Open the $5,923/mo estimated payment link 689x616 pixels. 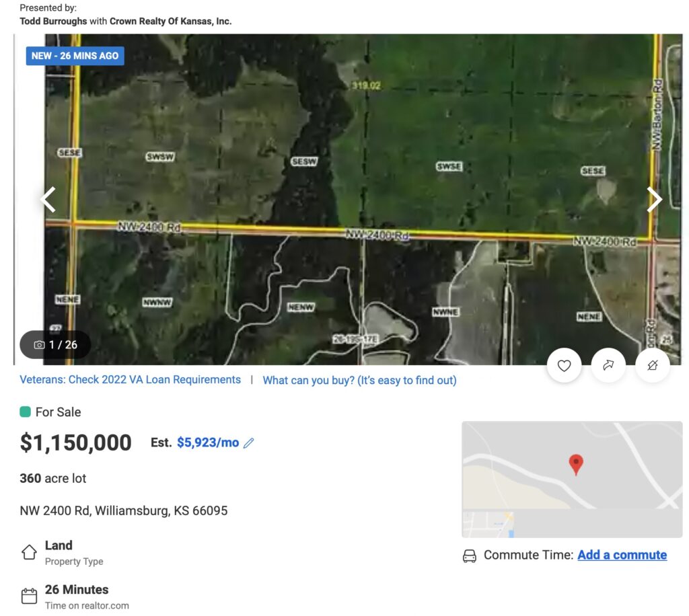point(207,442)
